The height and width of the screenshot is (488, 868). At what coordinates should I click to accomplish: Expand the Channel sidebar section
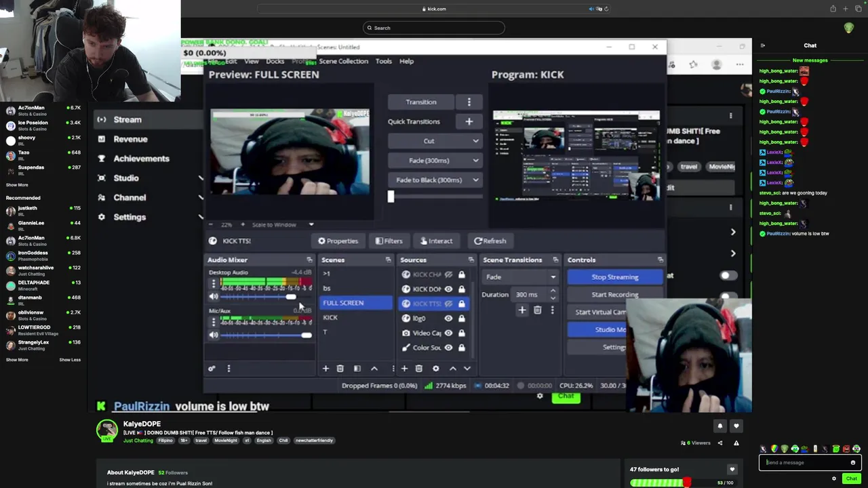click(x=201, y=197)
